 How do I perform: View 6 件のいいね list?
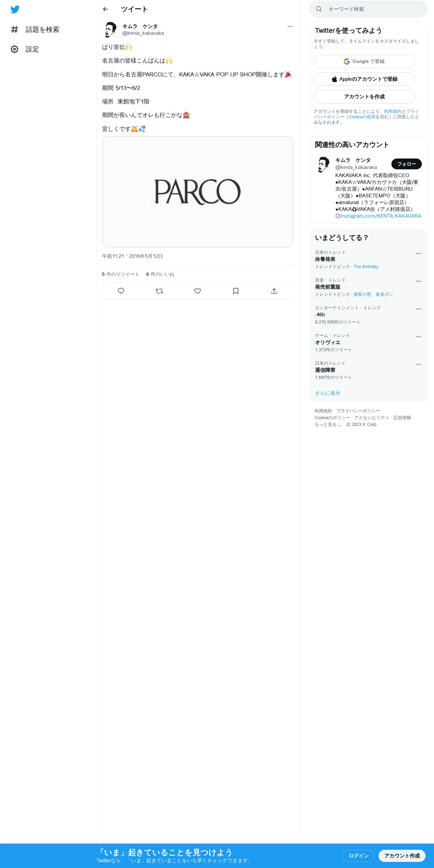click(x=160, y=274)
